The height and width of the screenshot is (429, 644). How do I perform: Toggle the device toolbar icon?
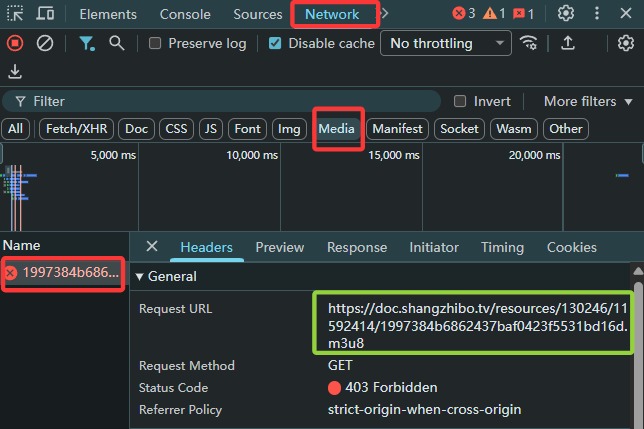point(45,14)
